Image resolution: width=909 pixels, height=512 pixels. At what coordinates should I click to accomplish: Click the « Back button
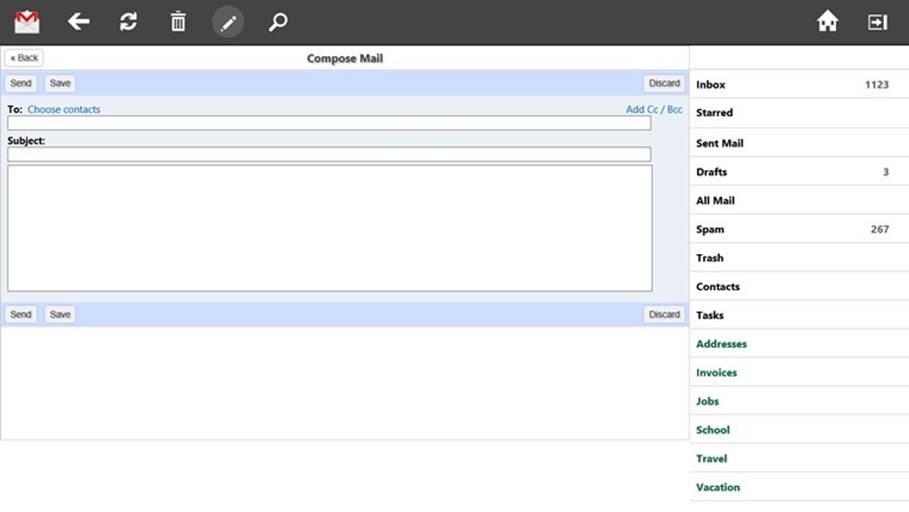(24, 58)
